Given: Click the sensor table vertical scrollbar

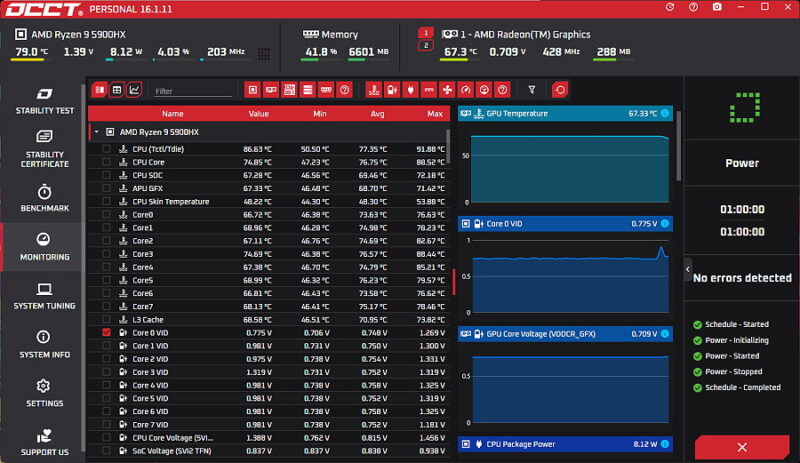Looking at the screenshot, I should tap(448, 147).
